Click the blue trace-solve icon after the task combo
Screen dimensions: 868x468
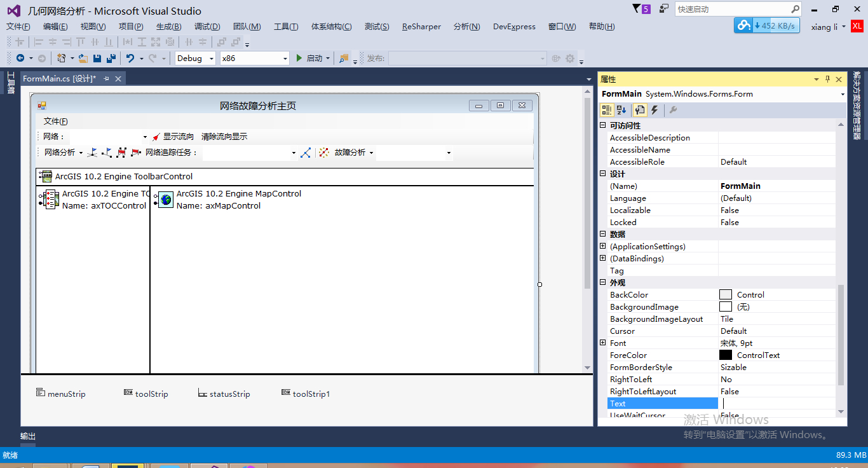pos(306,153)
